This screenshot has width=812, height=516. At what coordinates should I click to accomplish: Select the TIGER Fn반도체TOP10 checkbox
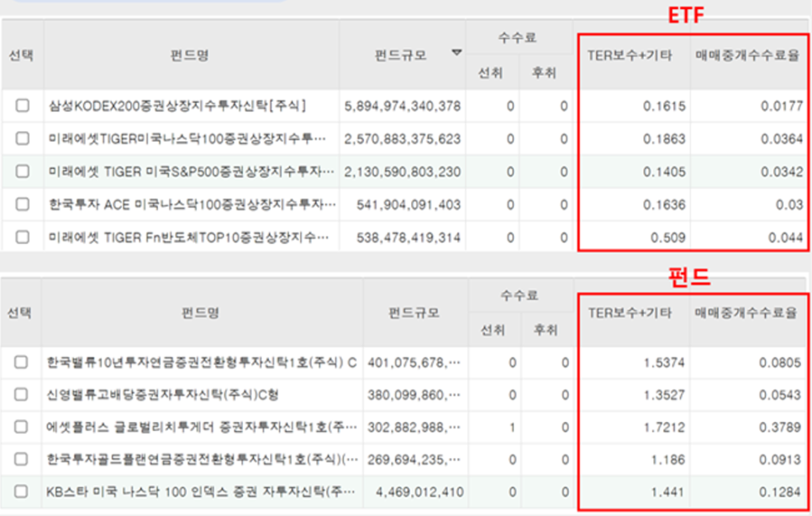point(22,237)
